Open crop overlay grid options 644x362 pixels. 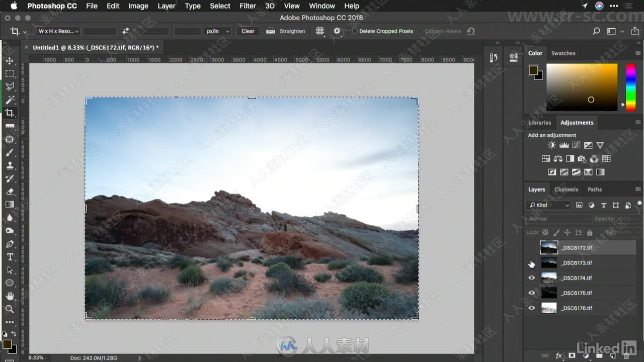click(319, 31)
